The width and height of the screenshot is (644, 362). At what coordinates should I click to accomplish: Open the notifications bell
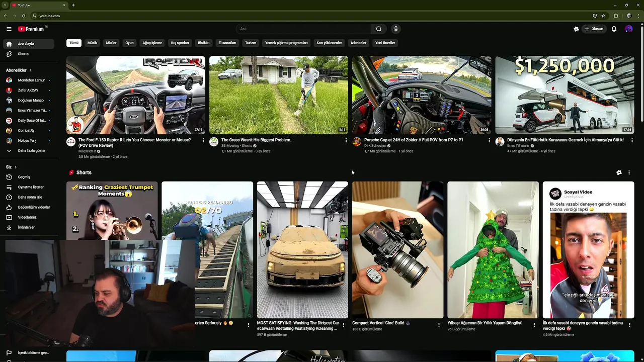tap(614, 29)
